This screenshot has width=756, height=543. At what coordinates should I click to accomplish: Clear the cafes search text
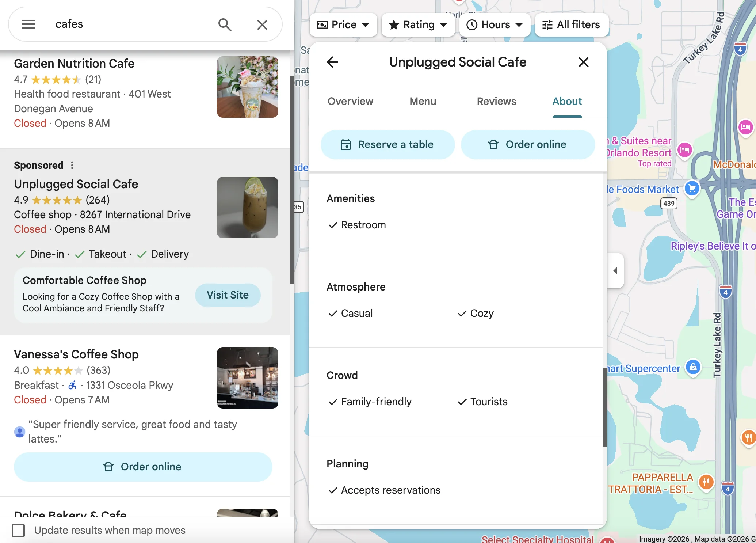pyautogui.click(x=262, y=24)
